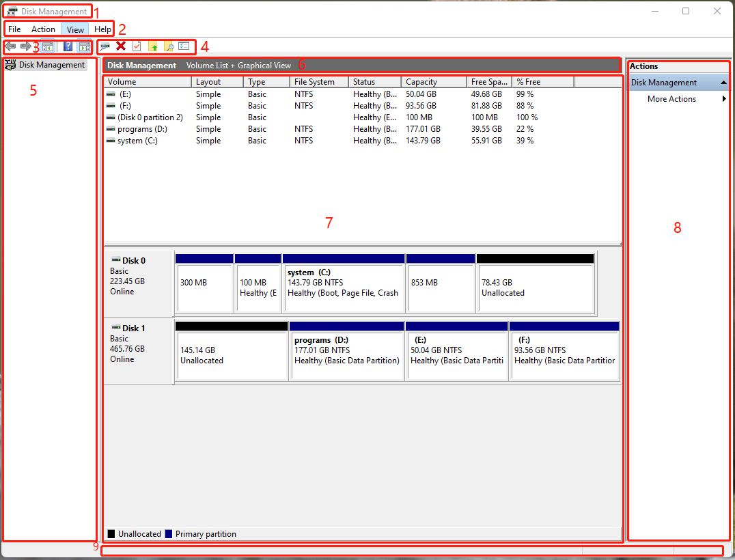Viewport: 735px width, 560px height.
Task: Open the View menu
Action: click(x=75, y=29)
